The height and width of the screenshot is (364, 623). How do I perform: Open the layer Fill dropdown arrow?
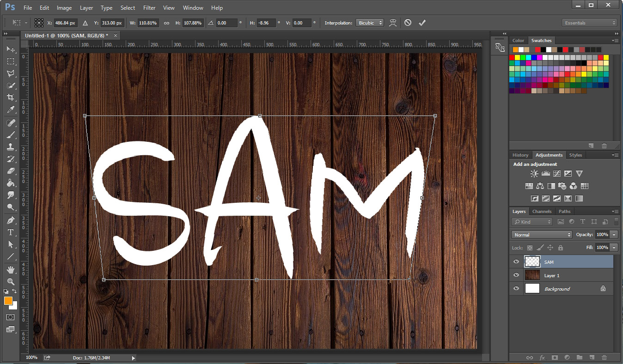[614, 248]
